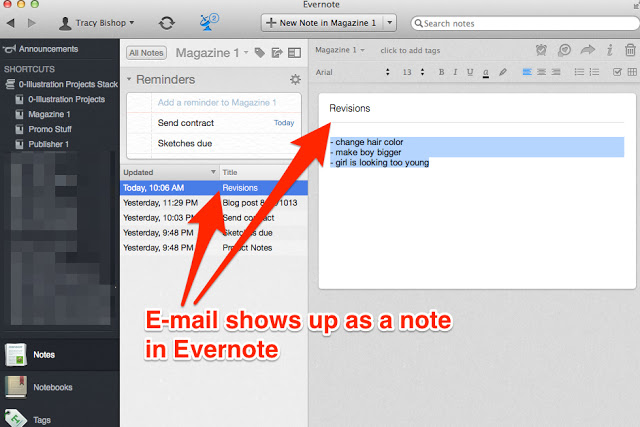Show note info with the i icon
Screen dimensions: 640x427
coord(609,50)
